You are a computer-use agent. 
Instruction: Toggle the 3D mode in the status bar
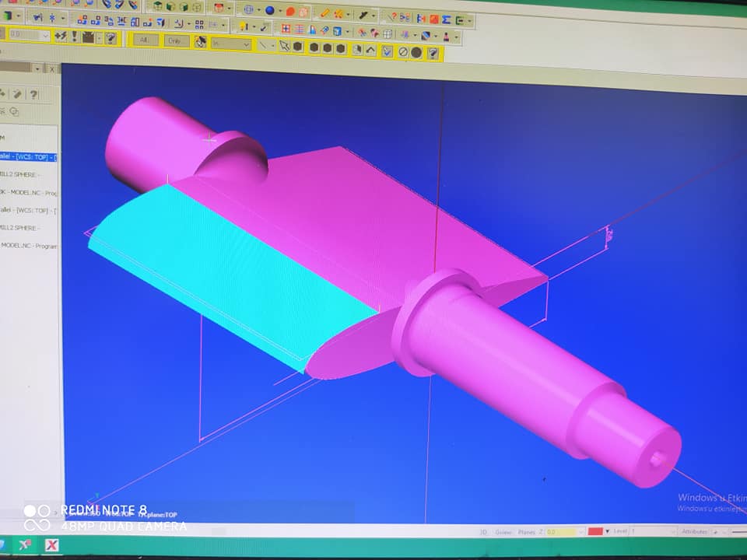point(482,532)
